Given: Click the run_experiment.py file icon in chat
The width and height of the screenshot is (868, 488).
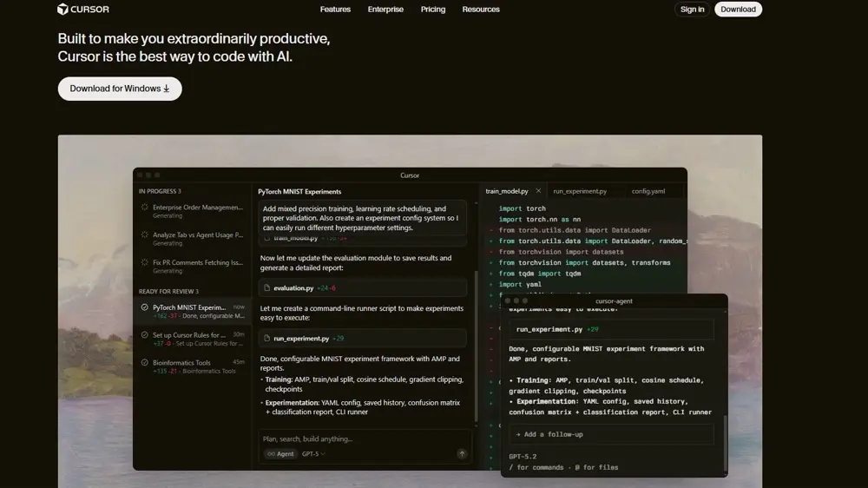Looking at the screenshot, I should click(x=267, y=339).
